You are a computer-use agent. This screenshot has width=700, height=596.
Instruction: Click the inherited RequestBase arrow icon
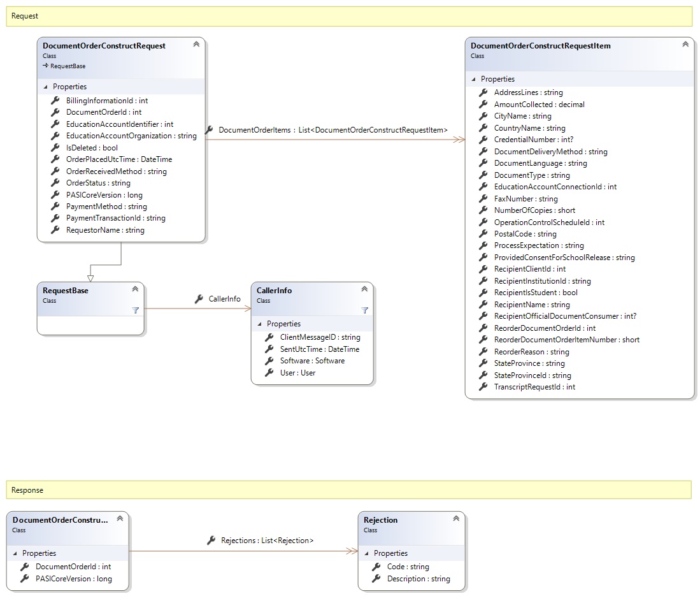46,66
